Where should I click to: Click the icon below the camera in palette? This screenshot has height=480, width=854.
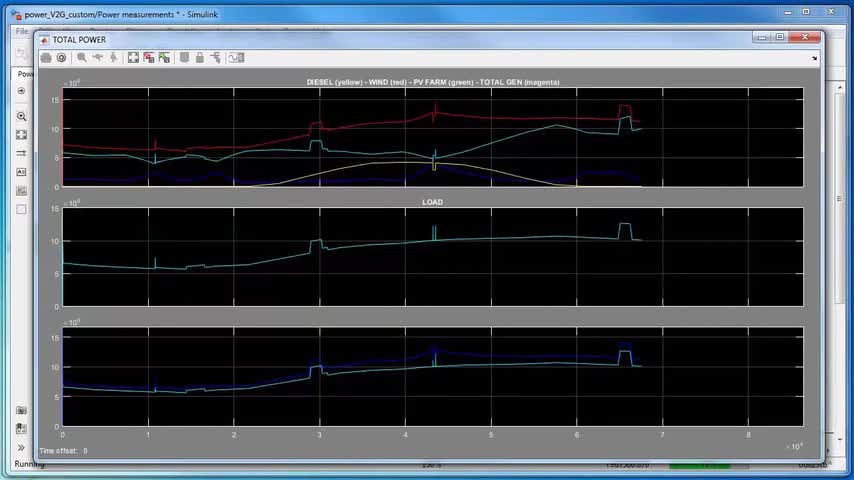(21, 429)
